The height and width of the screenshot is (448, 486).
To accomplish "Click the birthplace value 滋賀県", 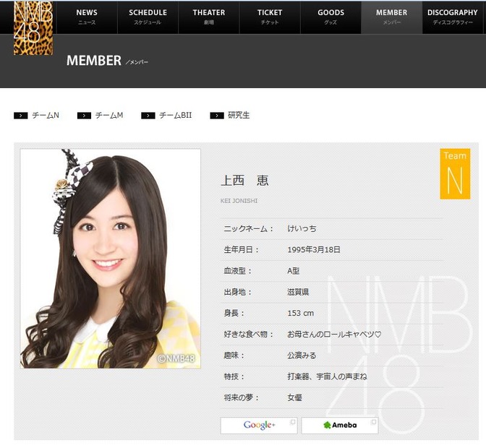I will (298, 292).
